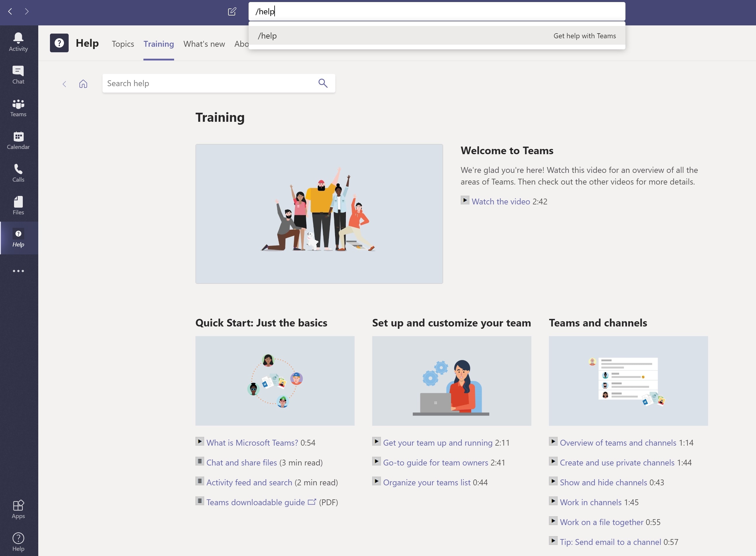Viewport: 756px width, 556px height.
Task: Open Tip: Send email to a channel
Action: 611,542
